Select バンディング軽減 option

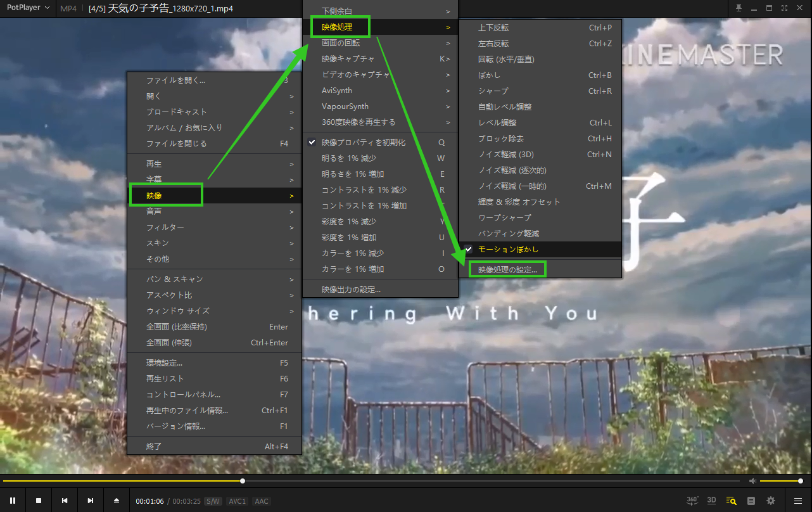click(540, 233)
